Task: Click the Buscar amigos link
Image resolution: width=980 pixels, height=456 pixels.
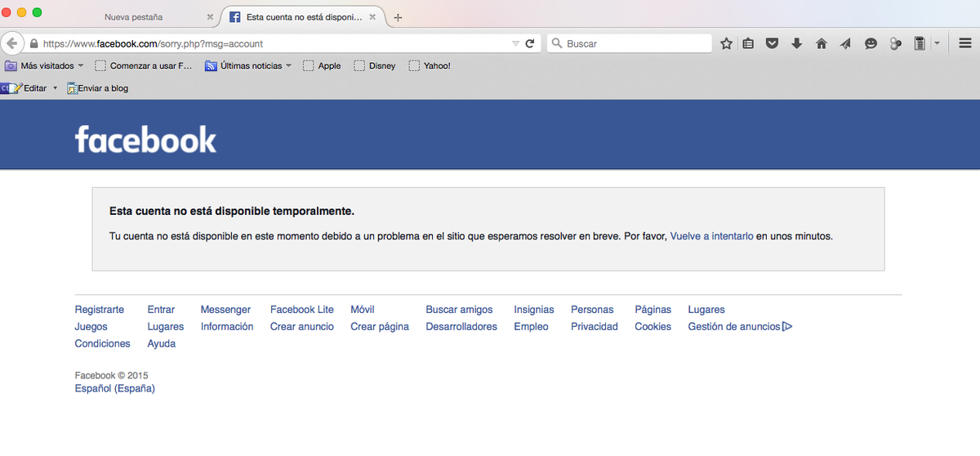Action: point(459,310)
